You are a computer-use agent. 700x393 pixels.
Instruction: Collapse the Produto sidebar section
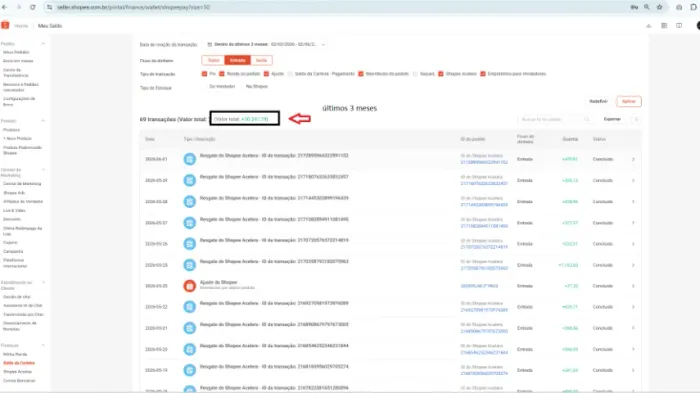[43, 121]
